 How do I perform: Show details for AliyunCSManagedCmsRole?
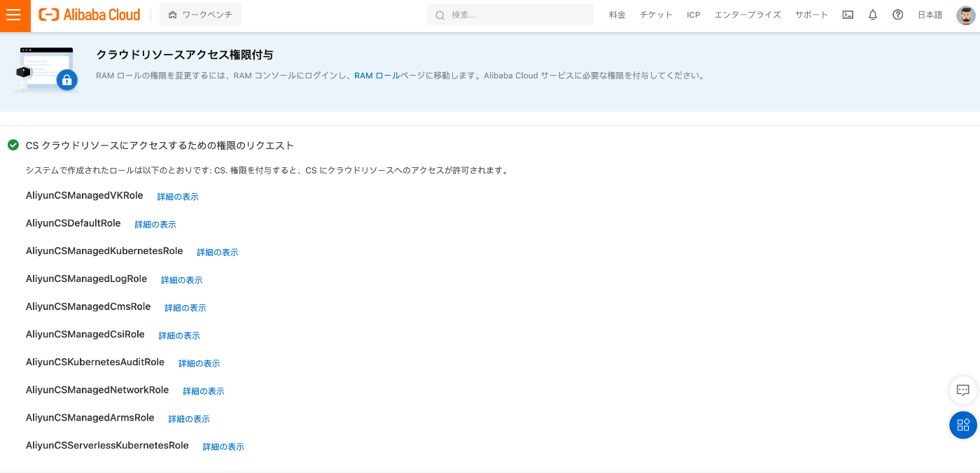pos(185,308)
